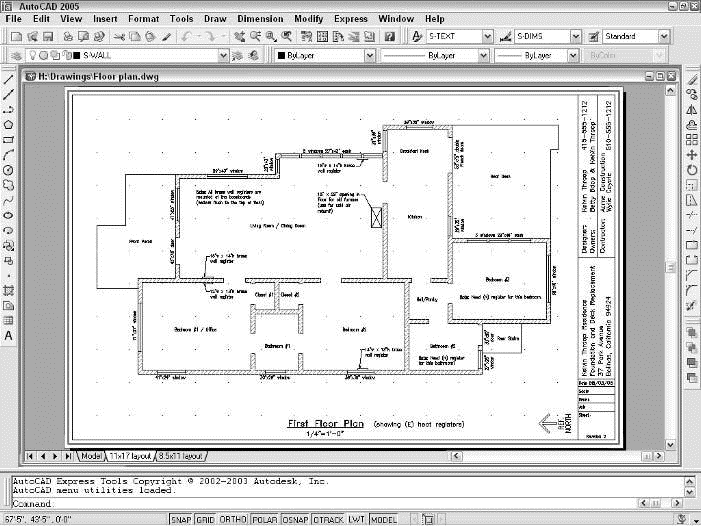The height and width of the screenshot is (526, 701).
Task: Select the Line tool in the Draw toolbar
Action: coord(8,80)
